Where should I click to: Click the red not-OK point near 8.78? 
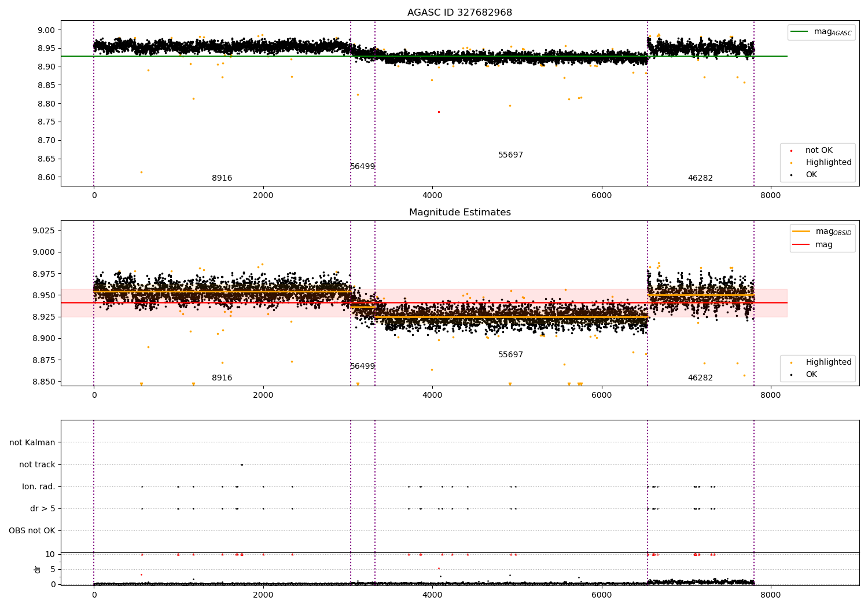pos(439,112)
